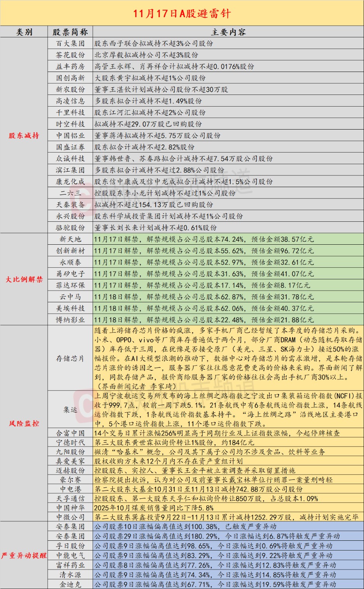Select stock name 二六三
Screen dimensions: 364x589
[x=70, y=193]
